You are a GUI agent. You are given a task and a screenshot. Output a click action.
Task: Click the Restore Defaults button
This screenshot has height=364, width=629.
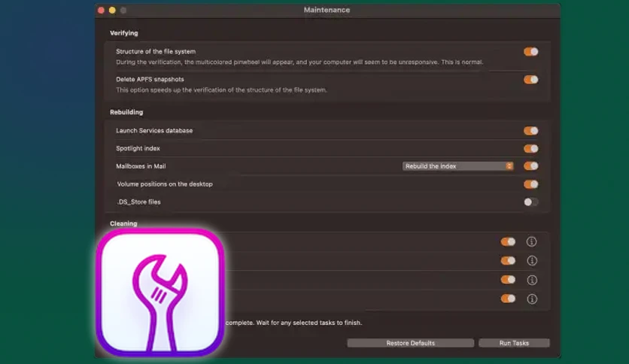click(x=410, y=343)
